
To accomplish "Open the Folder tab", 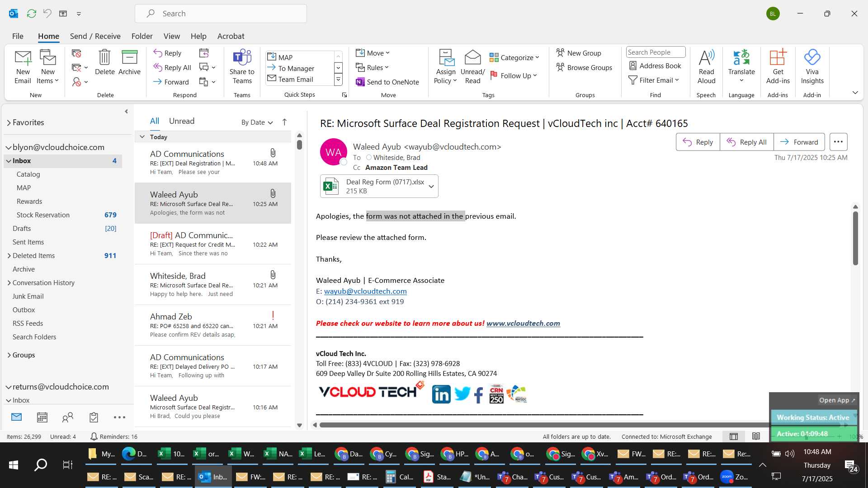I will 142,36.
